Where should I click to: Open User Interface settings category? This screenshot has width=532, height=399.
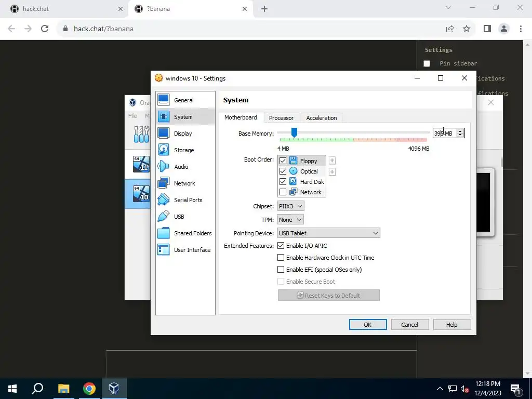pos(185,250)
